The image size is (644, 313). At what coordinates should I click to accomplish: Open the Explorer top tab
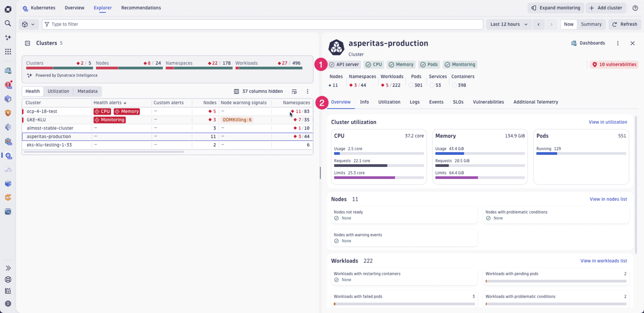103,8
